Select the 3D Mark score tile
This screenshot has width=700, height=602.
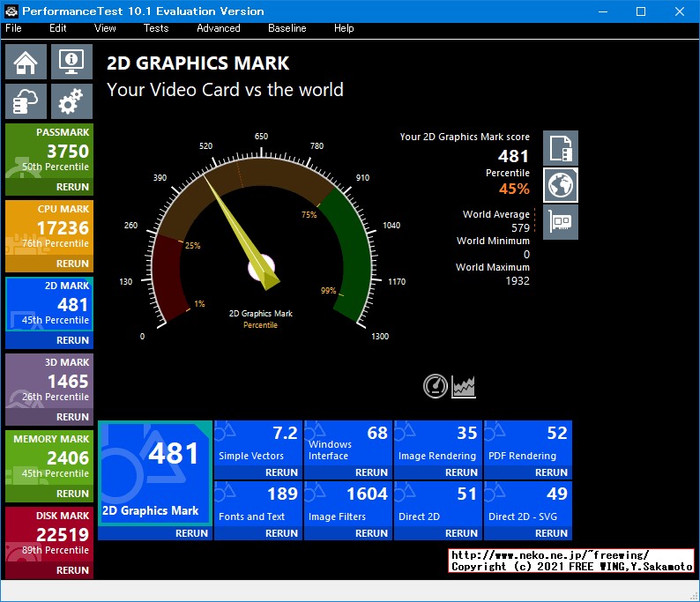(49, 381)
